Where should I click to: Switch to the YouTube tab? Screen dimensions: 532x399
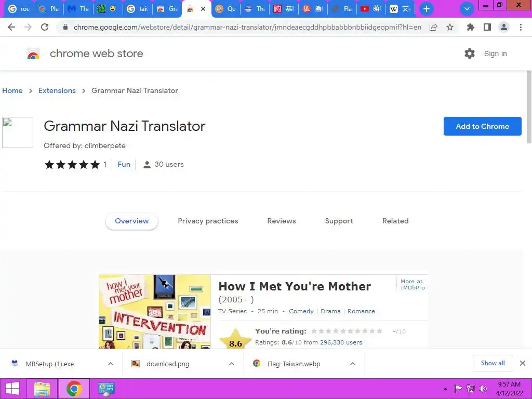[x=371, y=9]
